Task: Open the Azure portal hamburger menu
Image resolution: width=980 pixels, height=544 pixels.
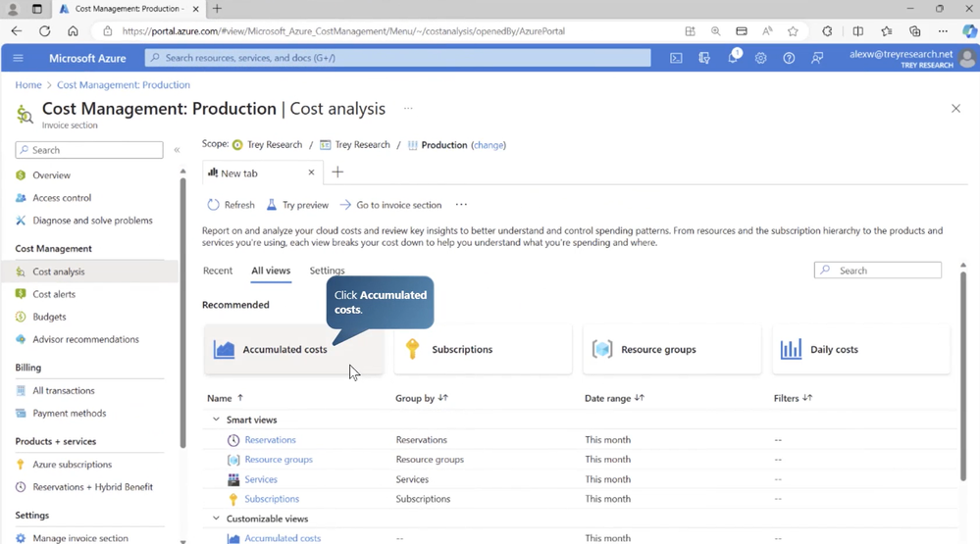Action: (x=18, y=58)
